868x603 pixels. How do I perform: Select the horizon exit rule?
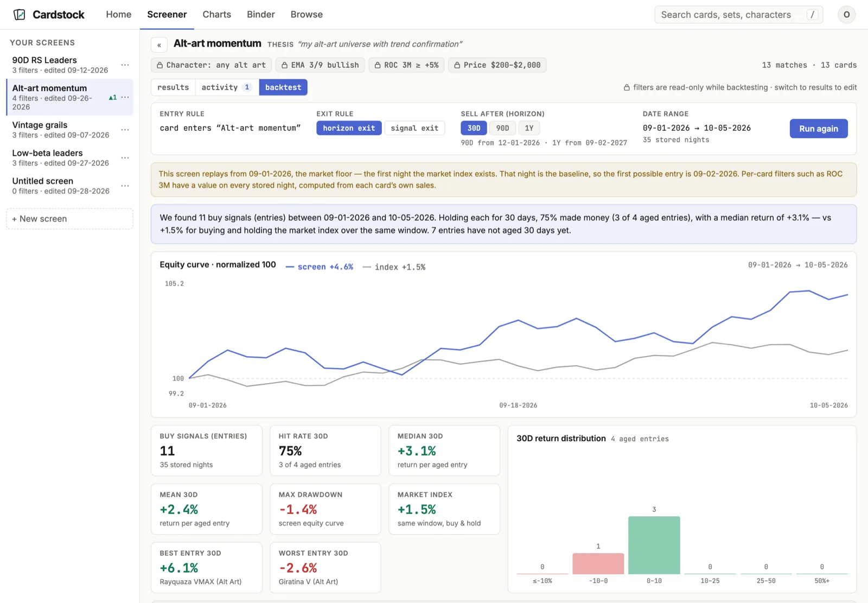[x=349, y=128]
